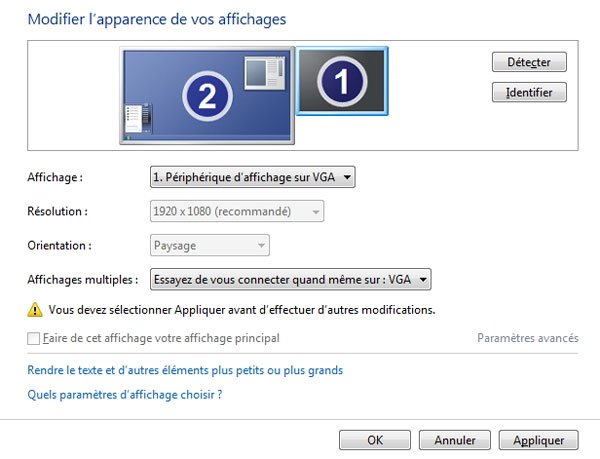Click the number 2 circle badge

208,96
